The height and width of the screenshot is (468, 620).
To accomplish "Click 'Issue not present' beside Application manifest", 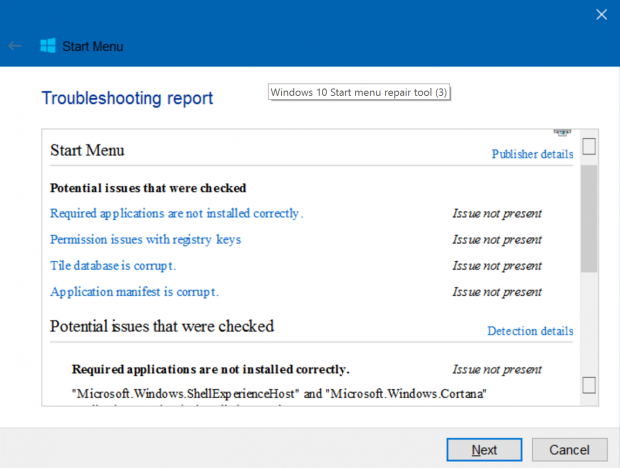I will click(497, 292).
